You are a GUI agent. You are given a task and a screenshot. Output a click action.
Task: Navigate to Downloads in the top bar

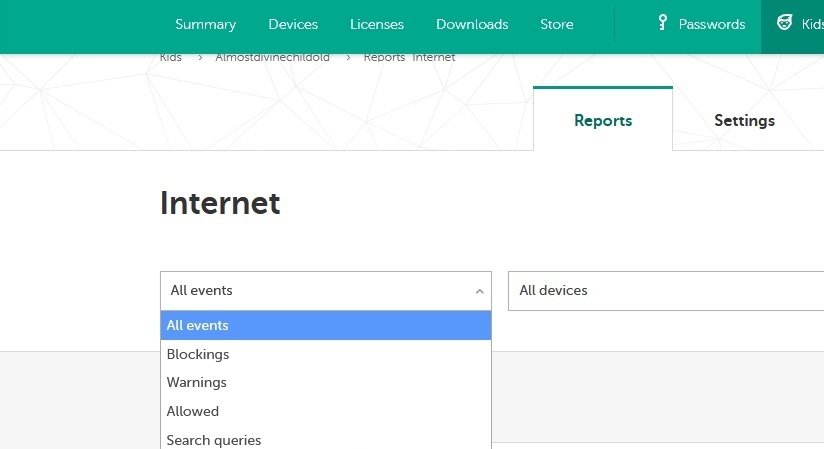472,24
